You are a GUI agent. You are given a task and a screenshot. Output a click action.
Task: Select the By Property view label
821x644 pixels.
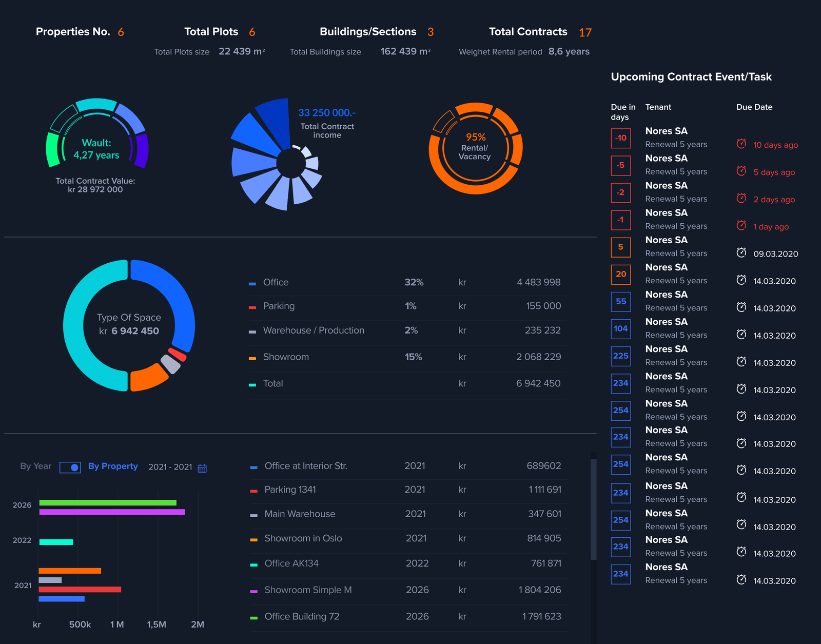click(113, 466)
